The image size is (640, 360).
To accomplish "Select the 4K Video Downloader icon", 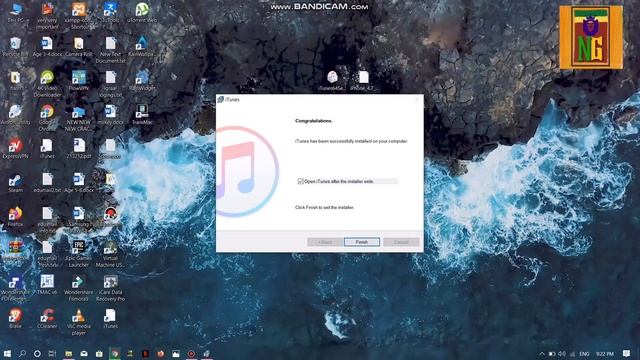I will (47, 84).
